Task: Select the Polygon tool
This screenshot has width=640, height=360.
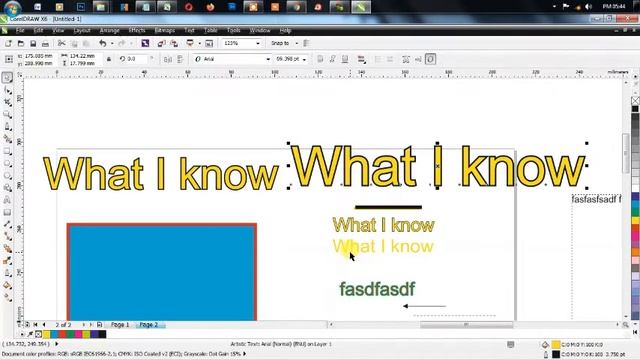Action: pos(7,176)
